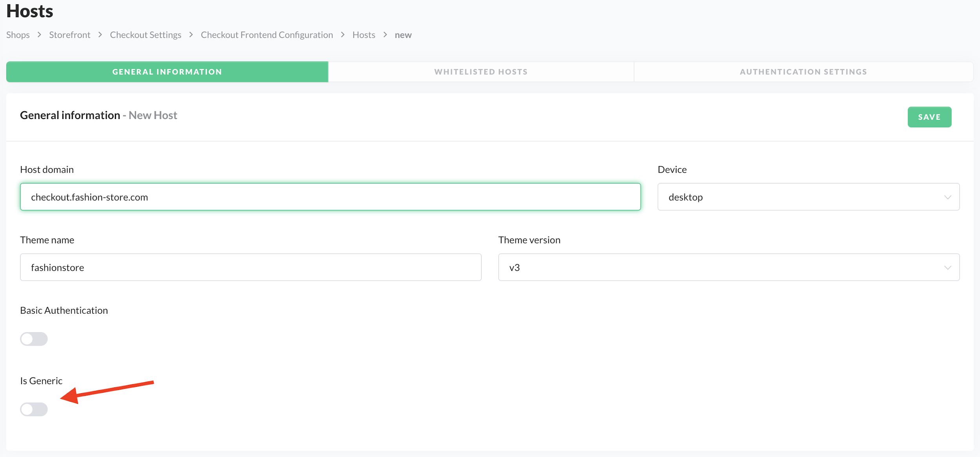Click the Hosts page heading
This screenshot has width=980, height=457.
pyautogui.click(x=30, y=11)
